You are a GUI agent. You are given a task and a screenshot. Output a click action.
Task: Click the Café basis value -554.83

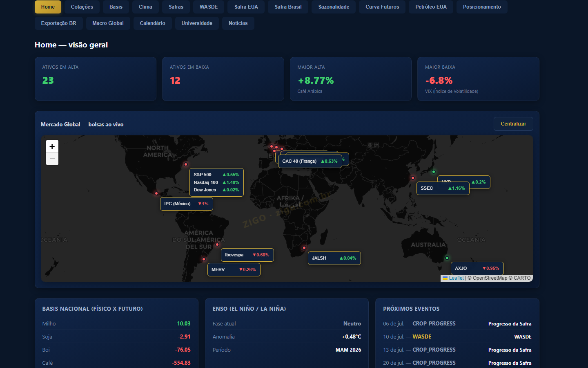coord(181,363)
